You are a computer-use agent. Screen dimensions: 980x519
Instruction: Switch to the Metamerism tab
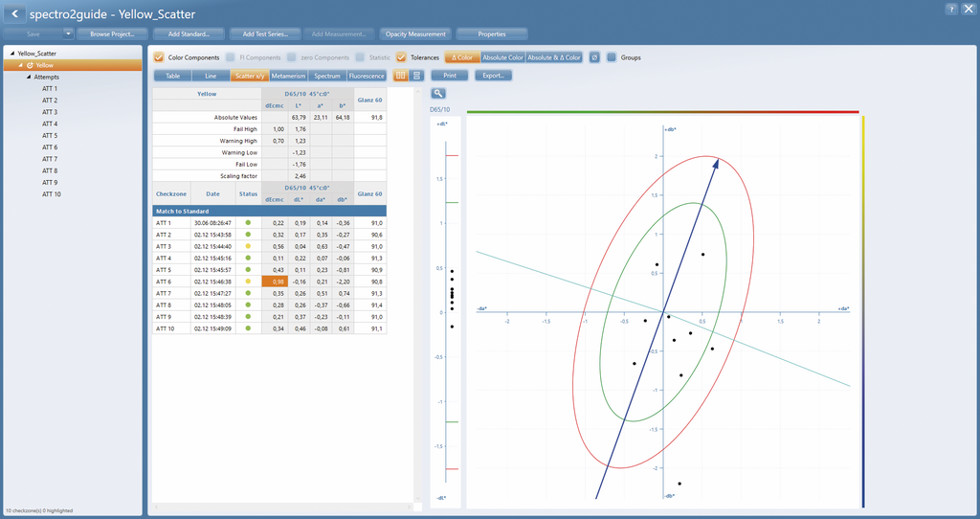coord(288,76)
